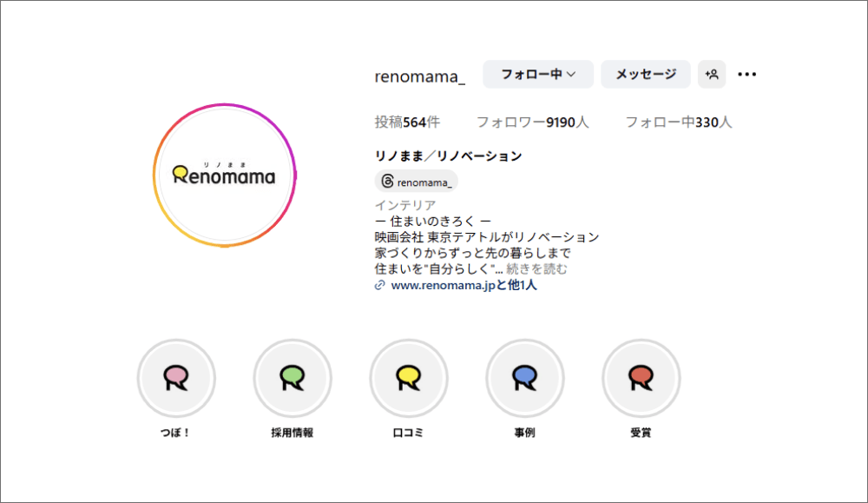868x503 pixels.
Task: Click the つぼ！ highlight label
Action: 175,433
